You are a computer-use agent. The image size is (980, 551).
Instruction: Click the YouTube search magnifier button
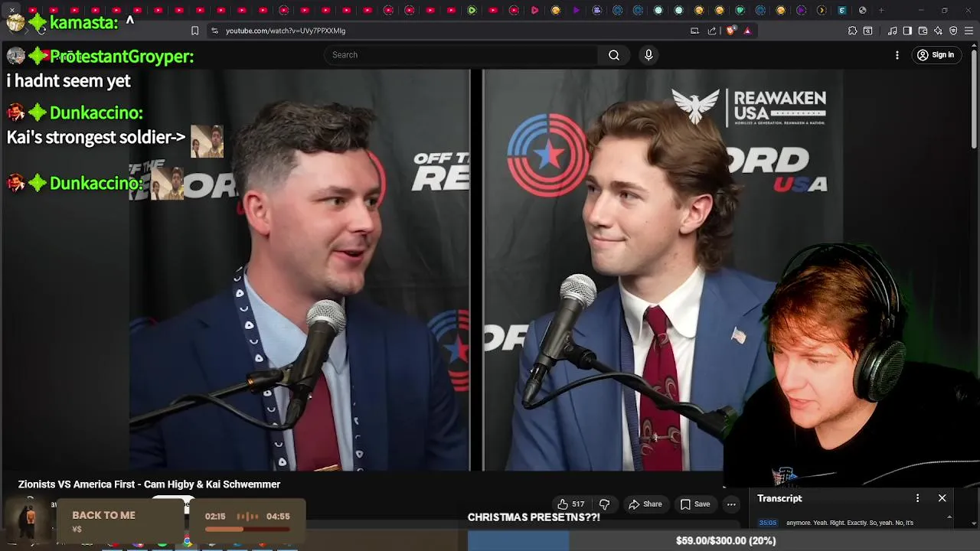coord(614,55)
